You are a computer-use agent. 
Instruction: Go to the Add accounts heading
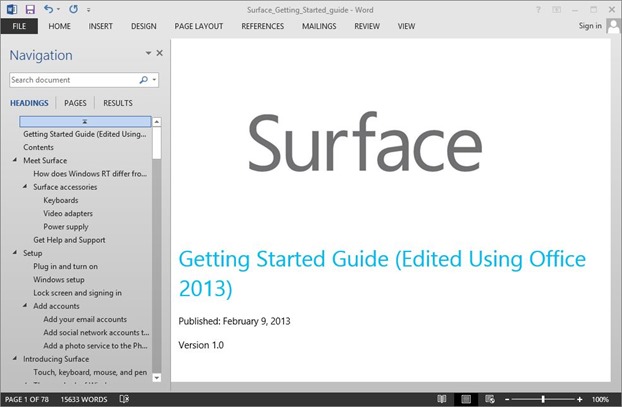click(x=56, y=306)
